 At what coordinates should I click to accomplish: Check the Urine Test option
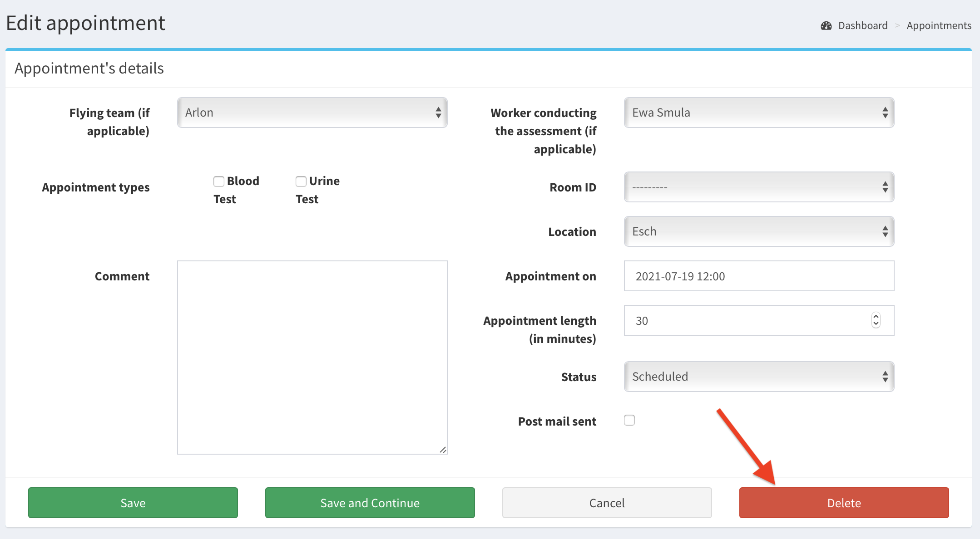pos(301,181)
